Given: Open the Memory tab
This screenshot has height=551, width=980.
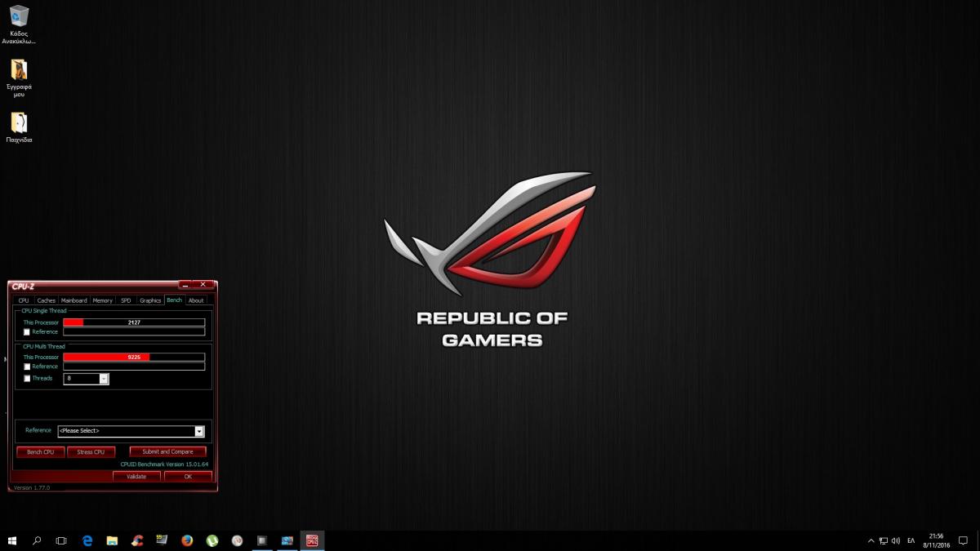Looking at the screenshot, I should tap(103, 300).
